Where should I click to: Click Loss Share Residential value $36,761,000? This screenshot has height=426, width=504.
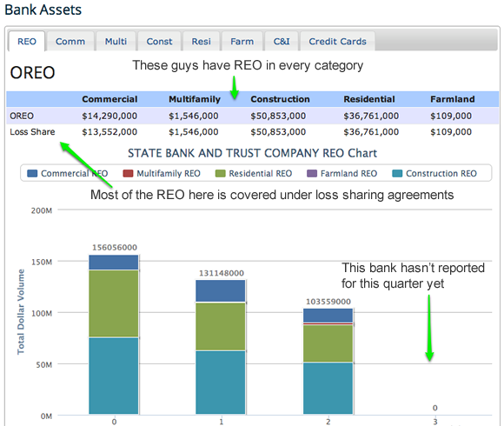[371, 132]
